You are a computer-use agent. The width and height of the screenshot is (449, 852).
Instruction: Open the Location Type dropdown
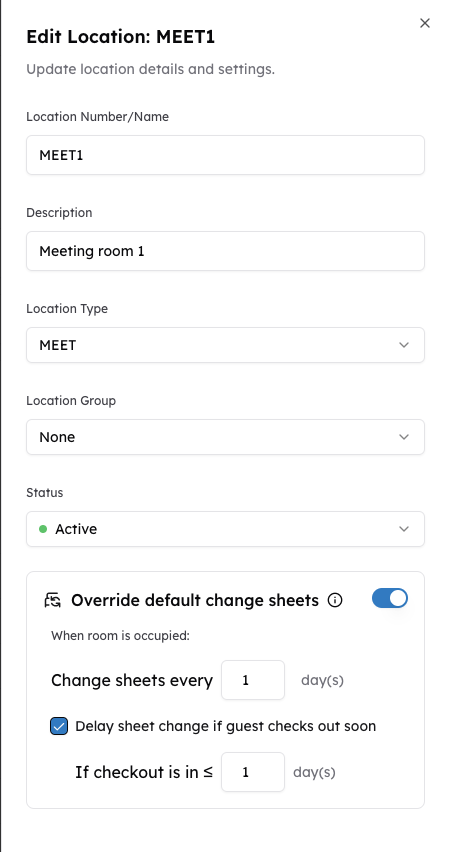[x=225, y=344]
